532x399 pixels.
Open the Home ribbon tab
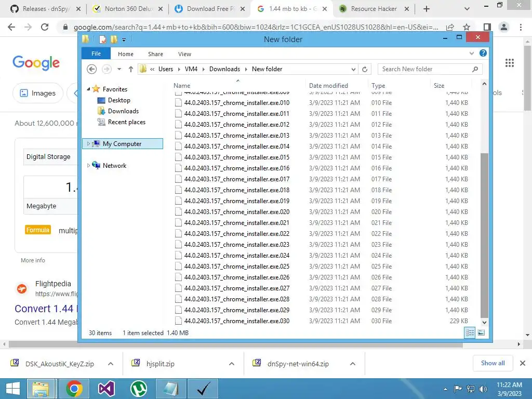(x=126, y=54)
